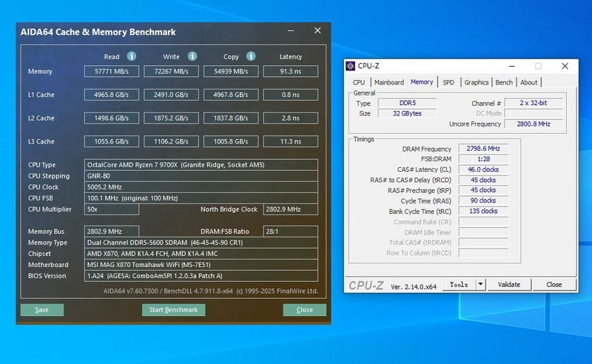Click Motherboard field MSI MAG X870 Tomahawk

[201, 265]
